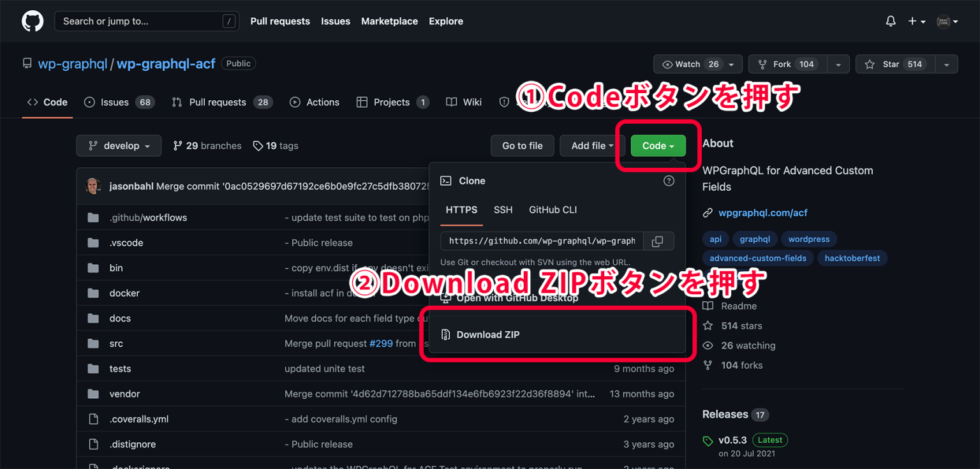This screenshot has height=469, width=980.
Task: Open the .github/workflows folder
Action: point(148,218)
